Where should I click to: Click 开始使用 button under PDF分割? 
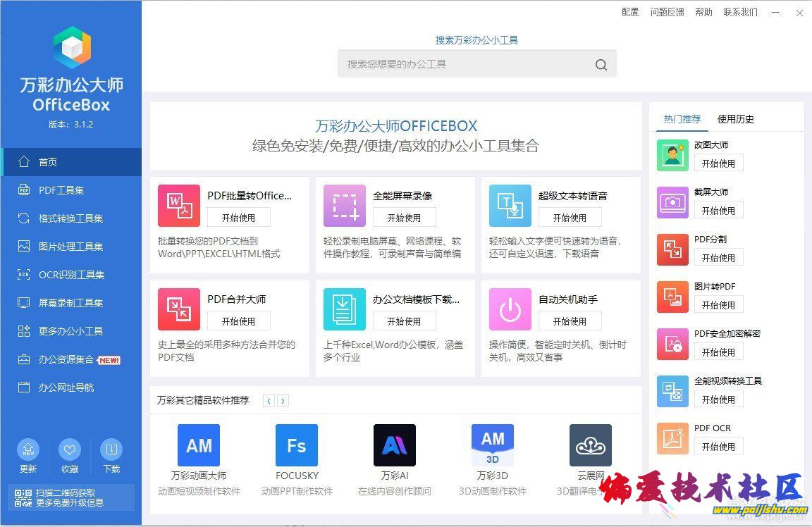718,258
